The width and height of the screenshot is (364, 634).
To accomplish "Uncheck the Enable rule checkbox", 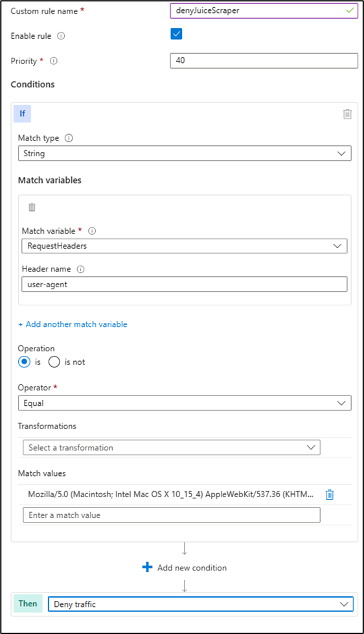I will pyautogui.click(x=177, y=34).
